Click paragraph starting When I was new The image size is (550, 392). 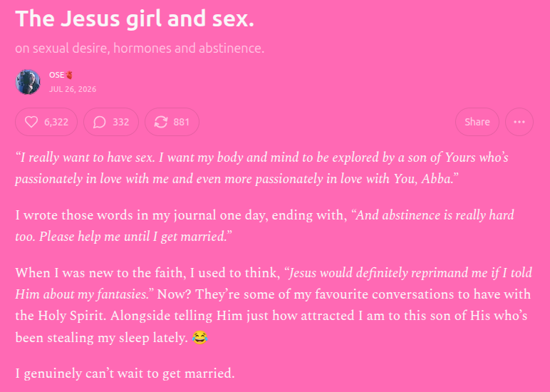(274, 305)
